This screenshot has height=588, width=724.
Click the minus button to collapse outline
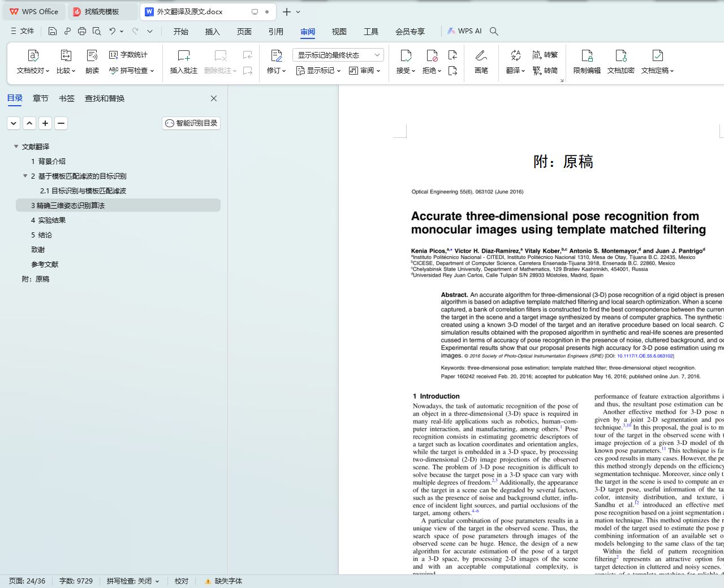61,123
